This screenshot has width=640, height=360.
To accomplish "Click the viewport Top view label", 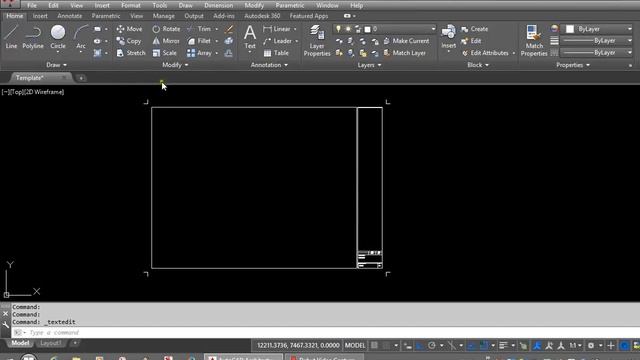I will (16, 92).
